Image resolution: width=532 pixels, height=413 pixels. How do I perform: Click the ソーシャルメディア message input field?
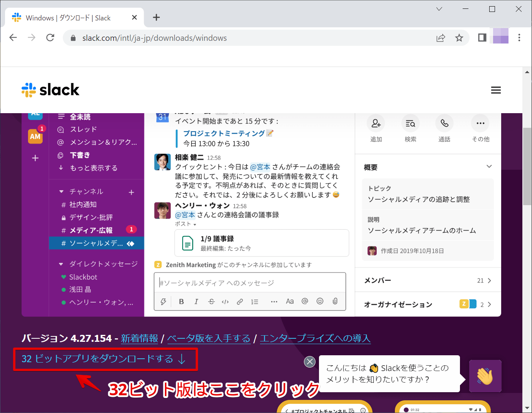[x=250, y=282]
